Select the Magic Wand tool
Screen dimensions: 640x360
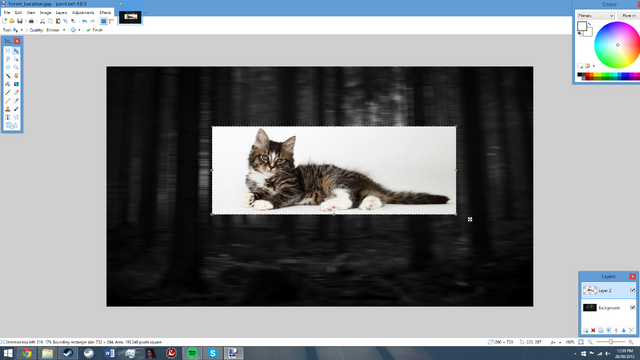8,76
